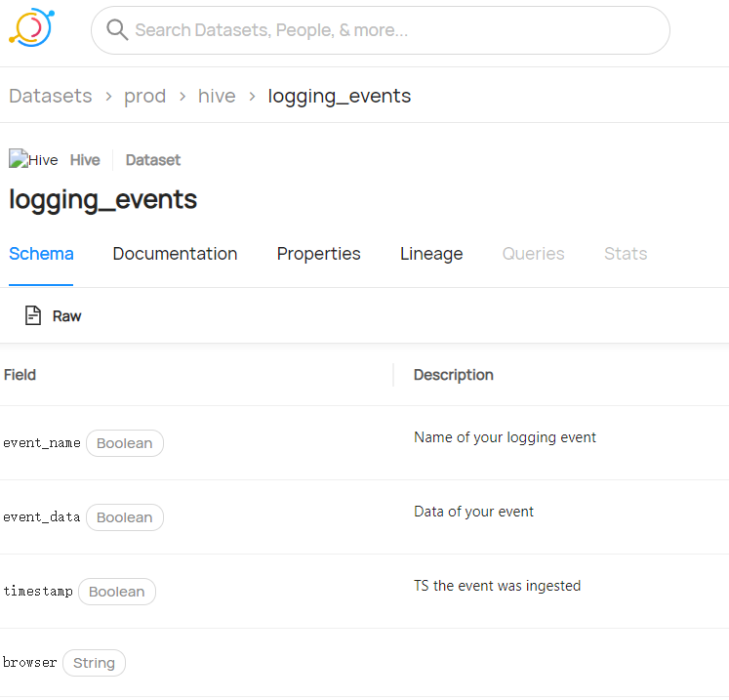Click the Field column header
The width and height of the screenshot is (729, 700).
pos(20,375)
